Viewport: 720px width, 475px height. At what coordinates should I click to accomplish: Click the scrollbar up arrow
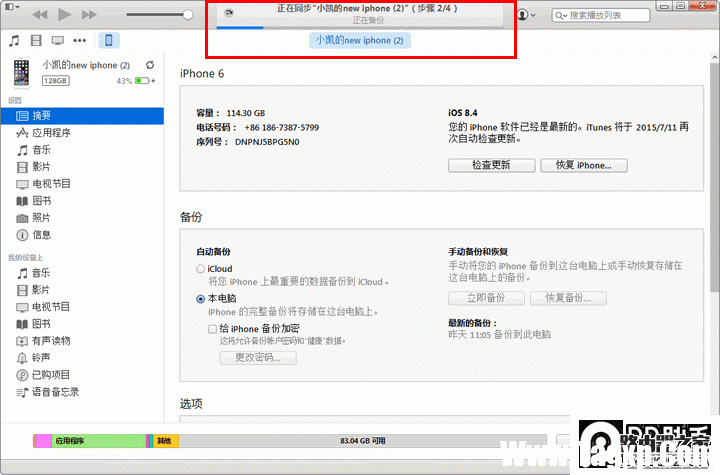pyautogui.click(x=714, y=57)
